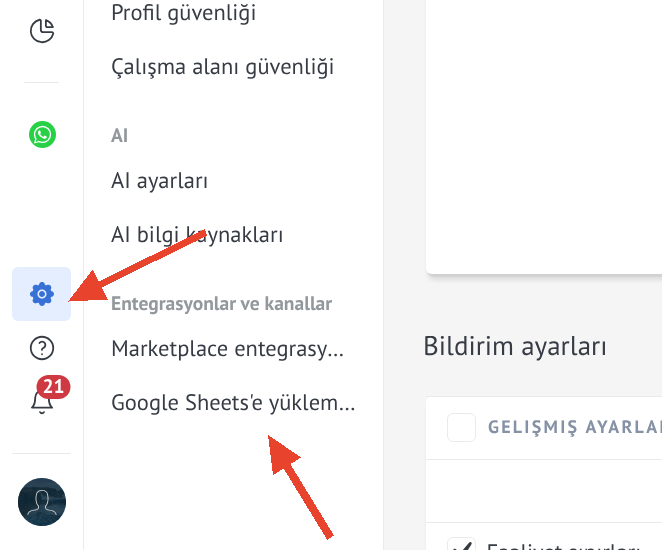Image resolution: width=662 pixels, height=550 pixels.
Task: Open Google Sheets'e yükleme menu item
Action: click(x=233, y=403)
